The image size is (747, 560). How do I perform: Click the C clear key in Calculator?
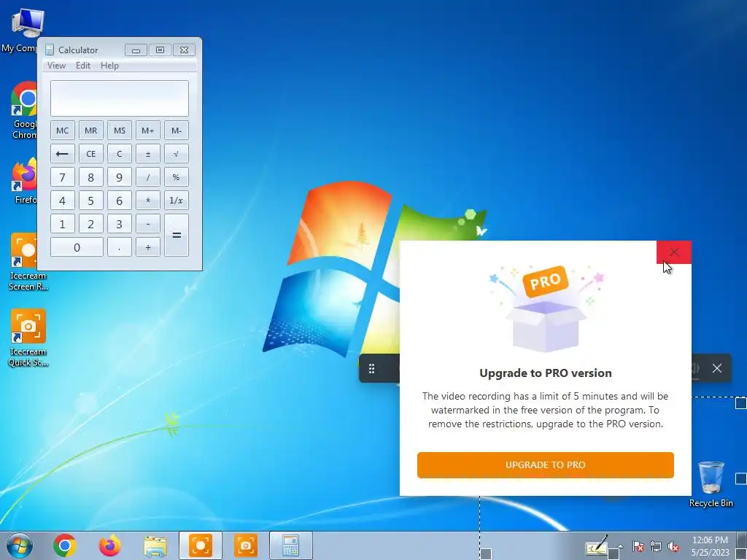coord(120,154)
